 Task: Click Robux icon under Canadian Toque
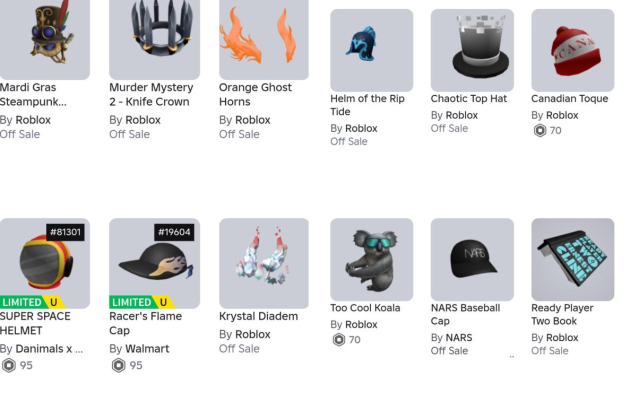(x=540, y=130)
